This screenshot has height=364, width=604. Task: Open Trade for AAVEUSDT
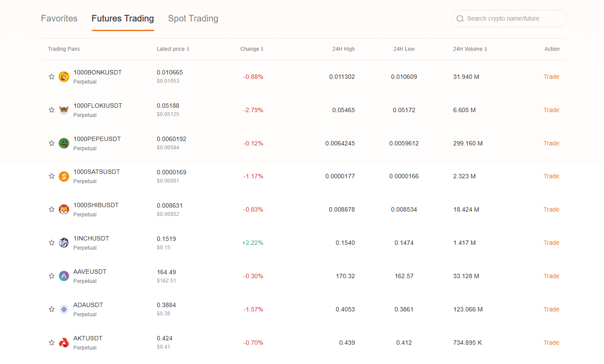[551, 276]
